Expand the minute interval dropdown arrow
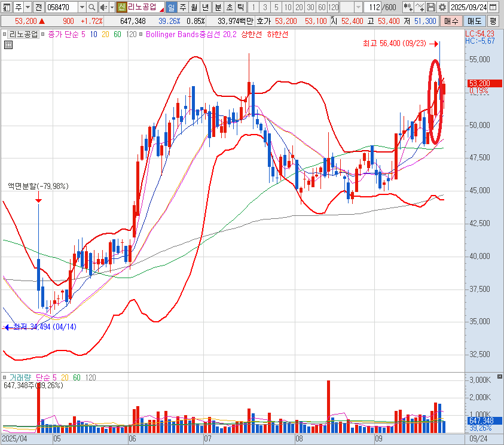 358,7
